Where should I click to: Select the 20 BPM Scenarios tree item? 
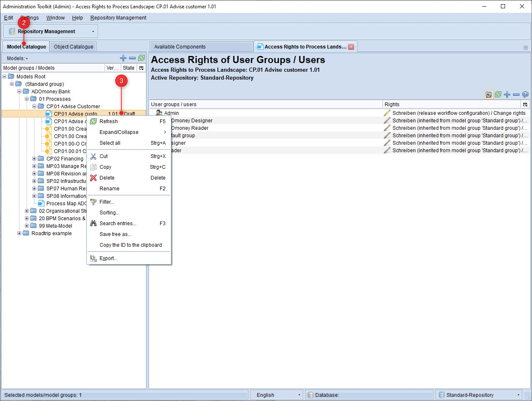(62, 219)
